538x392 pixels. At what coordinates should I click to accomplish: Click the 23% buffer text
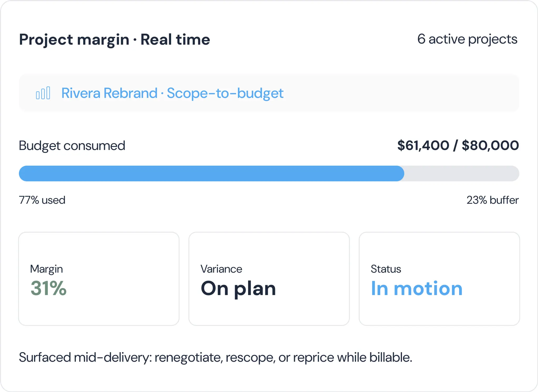pos(493,200)
